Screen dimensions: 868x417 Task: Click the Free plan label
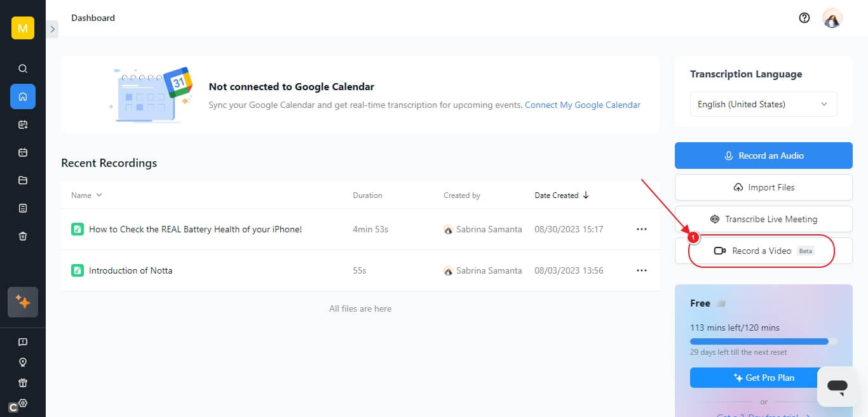coord(700,303)
